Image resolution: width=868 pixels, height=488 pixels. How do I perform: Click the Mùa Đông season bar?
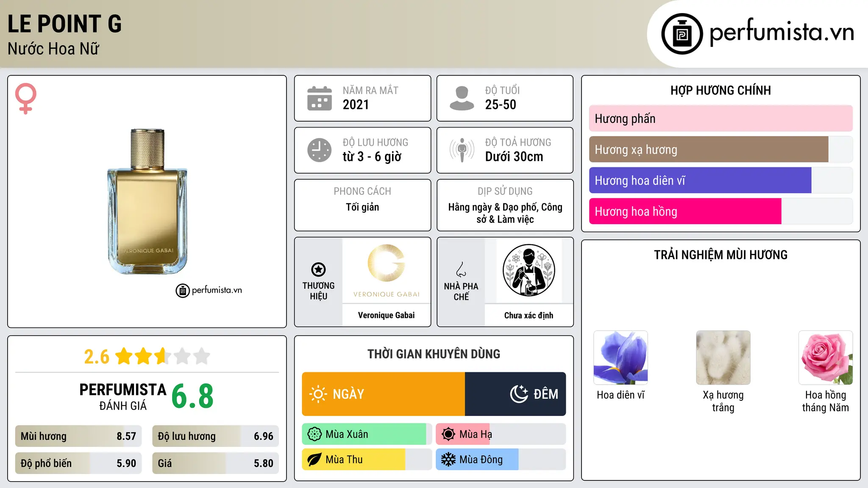501,460
